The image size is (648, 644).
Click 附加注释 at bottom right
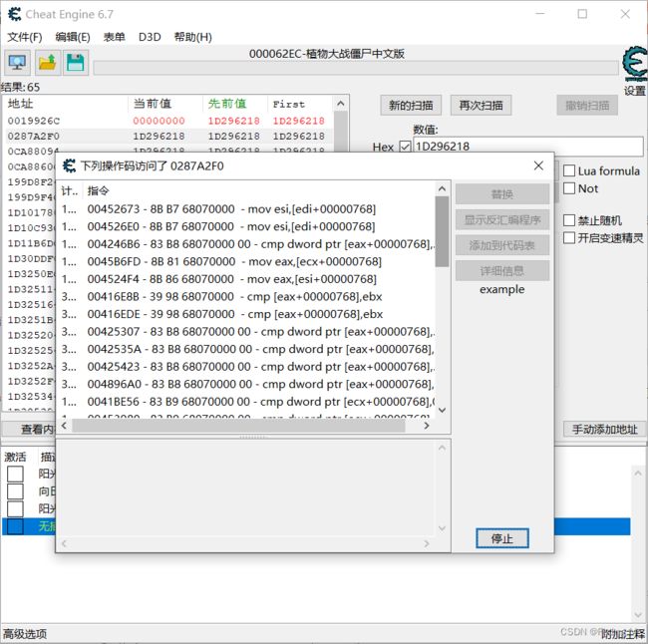click(623, 634)
